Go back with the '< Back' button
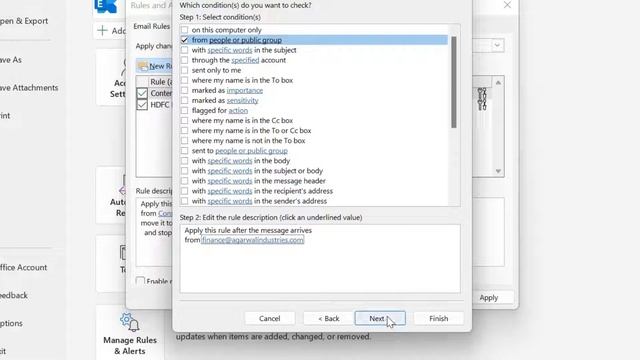This screenshot has height=360, width=640. (329, 318)
